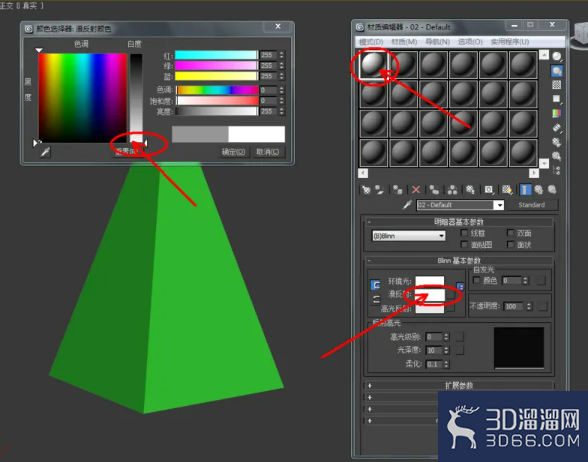Click the 白度 whiteness vertical strip
The width and height of the screenshot is (588, 462).
[x=136, y=98]
